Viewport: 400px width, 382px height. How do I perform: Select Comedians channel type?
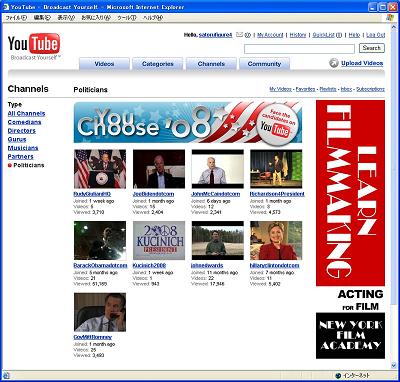pyautogui.click(x=24, y=122)
